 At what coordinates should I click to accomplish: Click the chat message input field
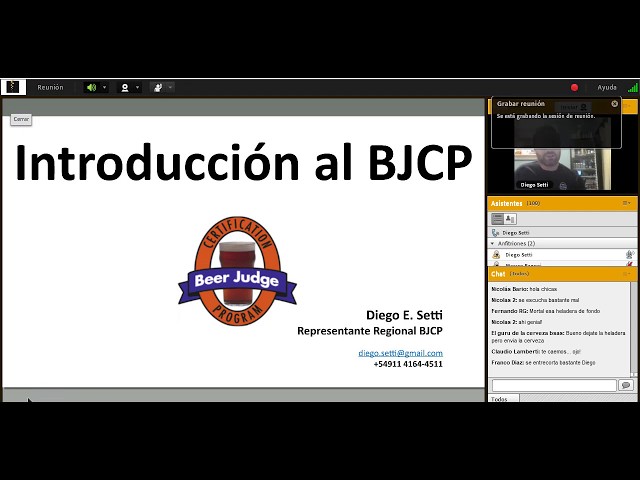[x=554, y=385]
